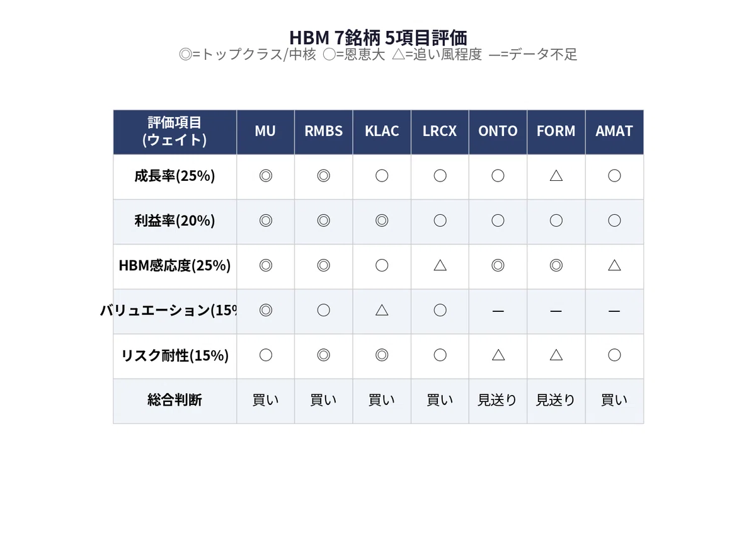The width and height of the screenshot is (756, 533).
Task: Click the 見送り verdict under ONTO
Action: coord(498,400)
